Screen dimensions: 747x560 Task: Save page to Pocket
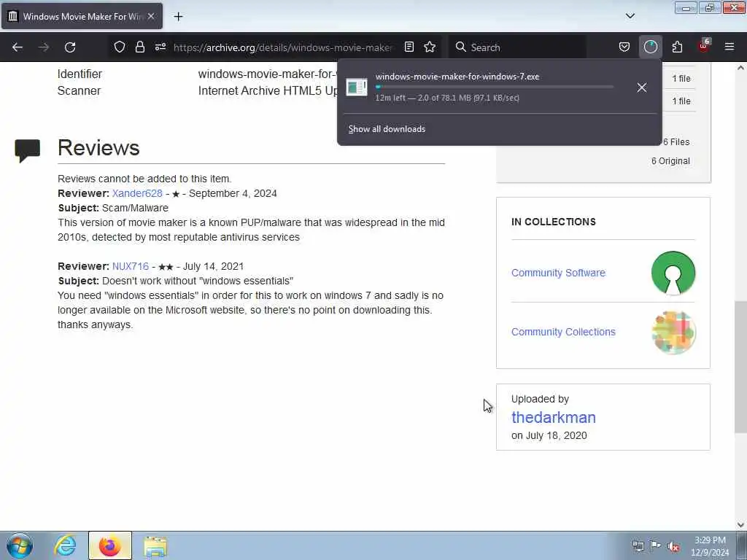coord(624,47)
